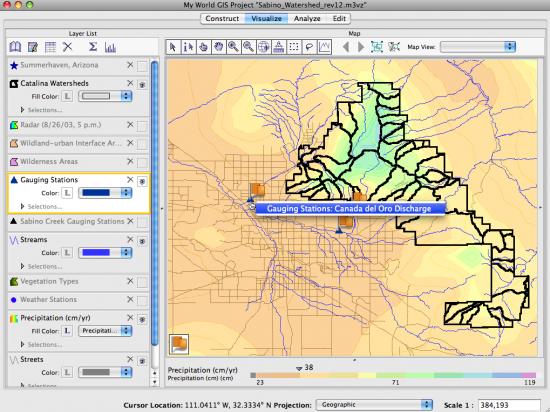Click the open book layer info icon
550x412 pixels.
(15, 47)
